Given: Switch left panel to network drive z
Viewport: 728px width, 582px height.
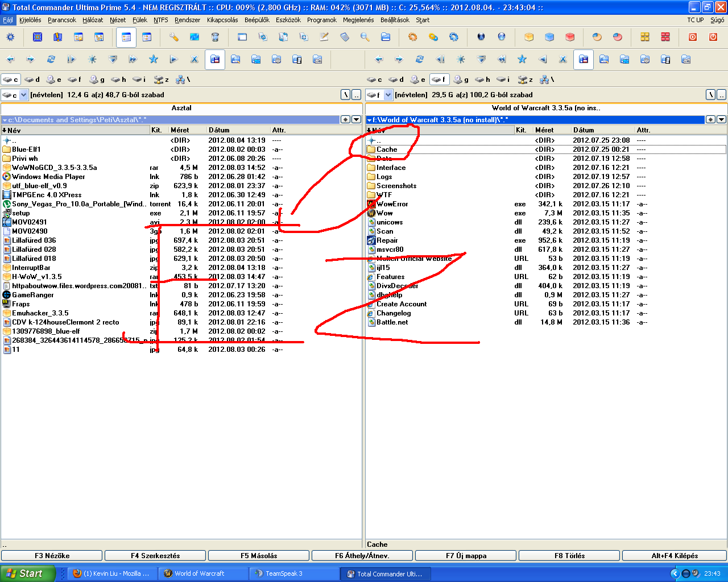Looking at the screenshot, I should [x=162, y=80].
